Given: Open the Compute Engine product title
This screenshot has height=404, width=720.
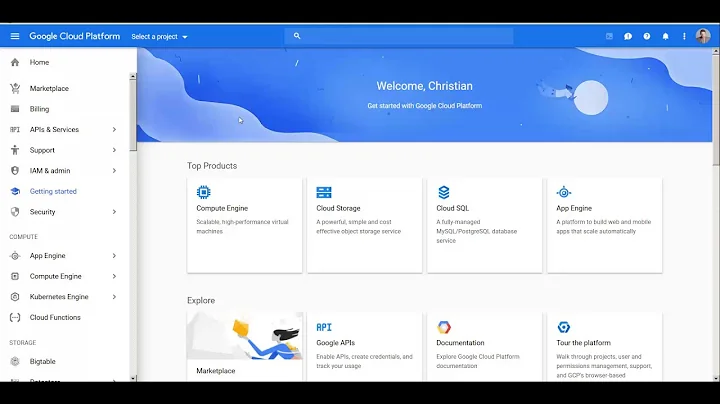Looking at the screenshot, I should tap(222, 208).
